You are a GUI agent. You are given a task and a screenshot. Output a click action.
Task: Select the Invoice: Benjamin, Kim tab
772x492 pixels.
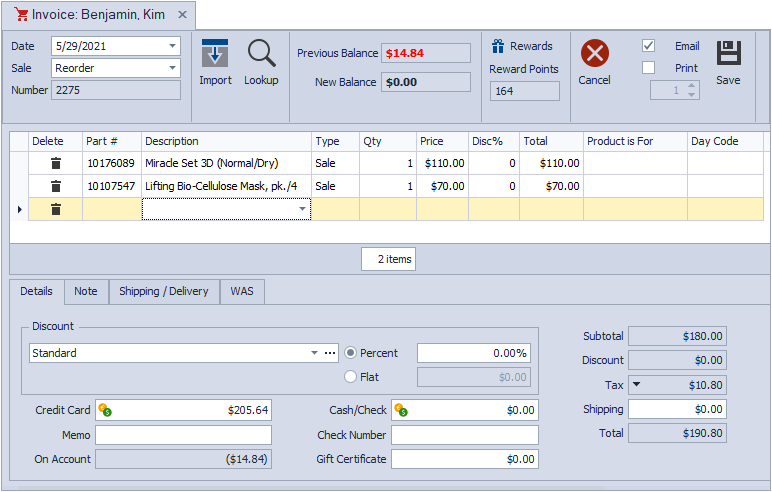98,15
